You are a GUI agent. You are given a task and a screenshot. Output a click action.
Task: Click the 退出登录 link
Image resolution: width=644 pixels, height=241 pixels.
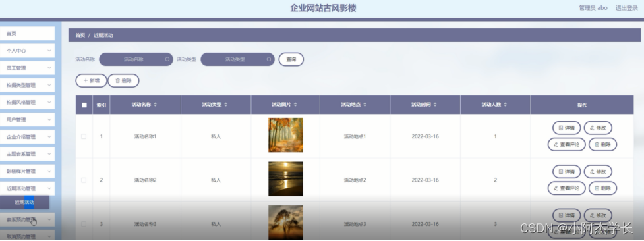coord(626,8)
